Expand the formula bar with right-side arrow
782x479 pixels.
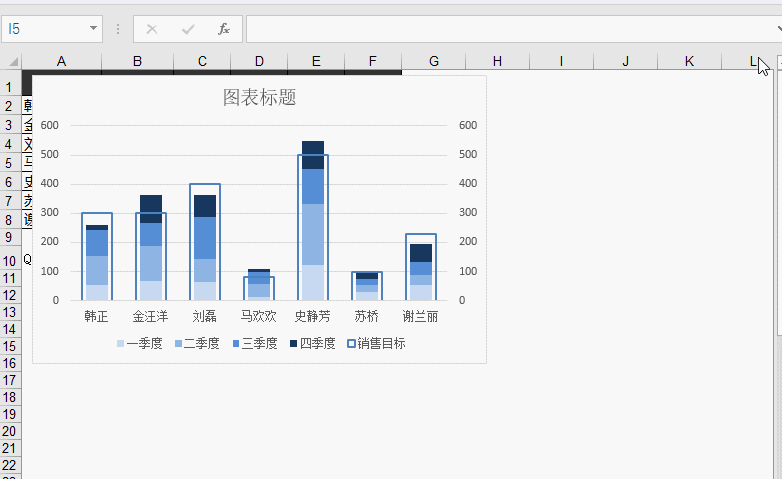click(x=777, y=29)
